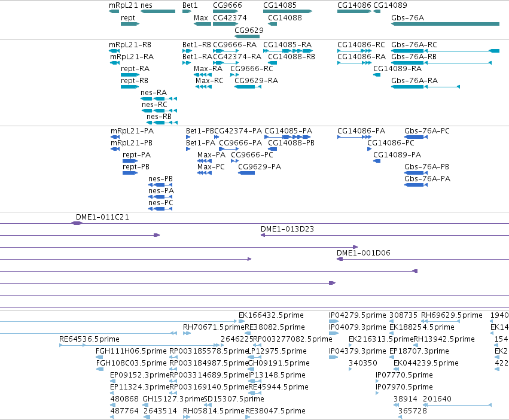Select feature 365728 label
This screenshot has width=509, height=420.
coord(413,411)
